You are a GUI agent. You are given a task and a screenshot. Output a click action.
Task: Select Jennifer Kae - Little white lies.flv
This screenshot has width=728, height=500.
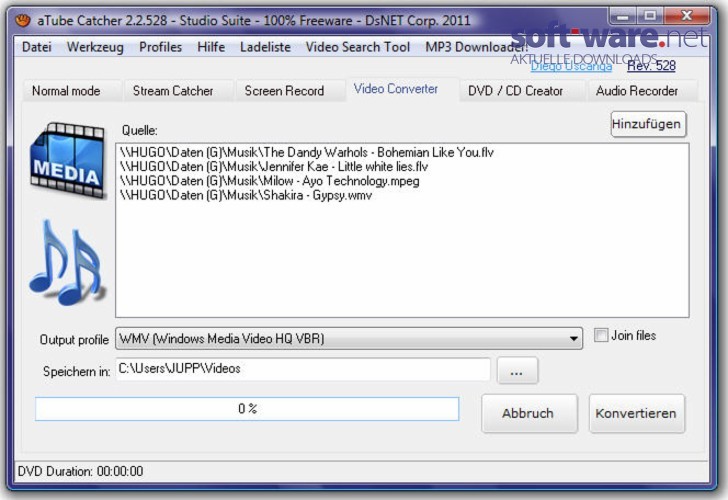tap(273, 167)
